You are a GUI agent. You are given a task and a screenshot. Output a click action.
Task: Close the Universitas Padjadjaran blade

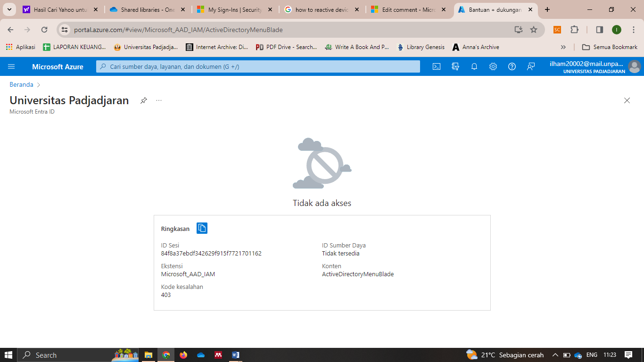click(627, 100)
